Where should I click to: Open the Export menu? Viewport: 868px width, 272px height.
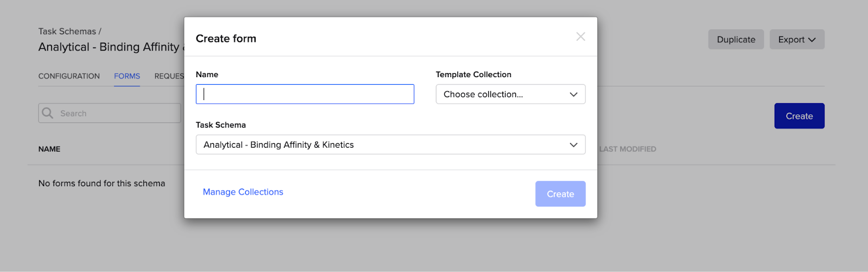796,40
